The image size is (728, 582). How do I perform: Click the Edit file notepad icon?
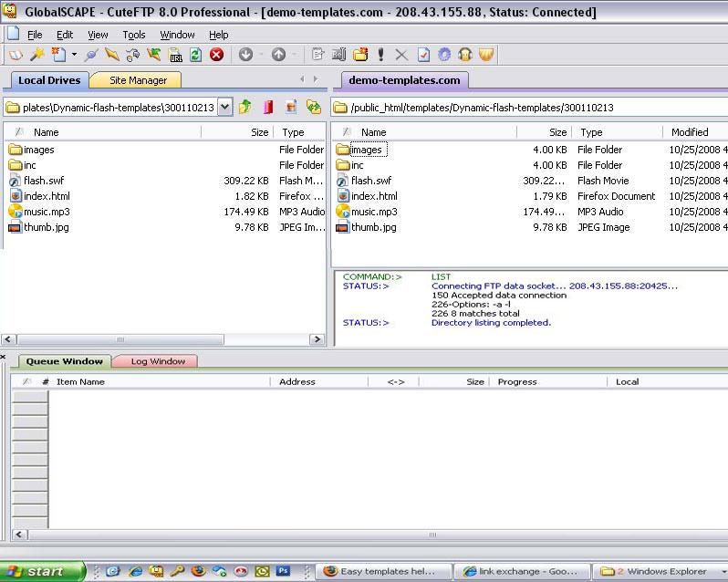[x=318, y=55]
